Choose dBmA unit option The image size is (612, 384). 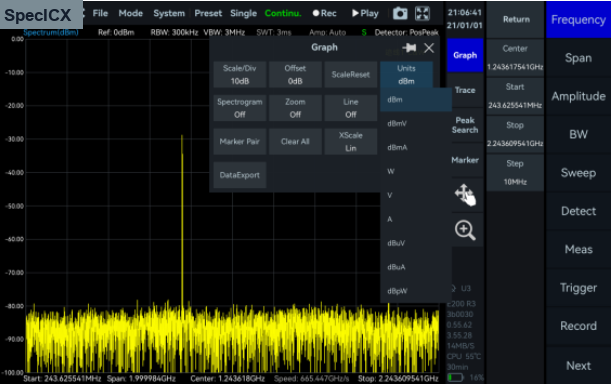coord(416,148)
